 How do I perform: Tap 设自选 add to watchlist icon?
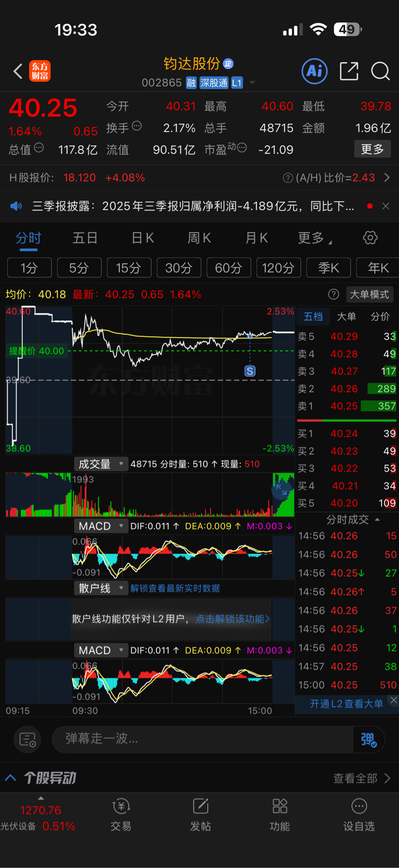tap(359, 815)
